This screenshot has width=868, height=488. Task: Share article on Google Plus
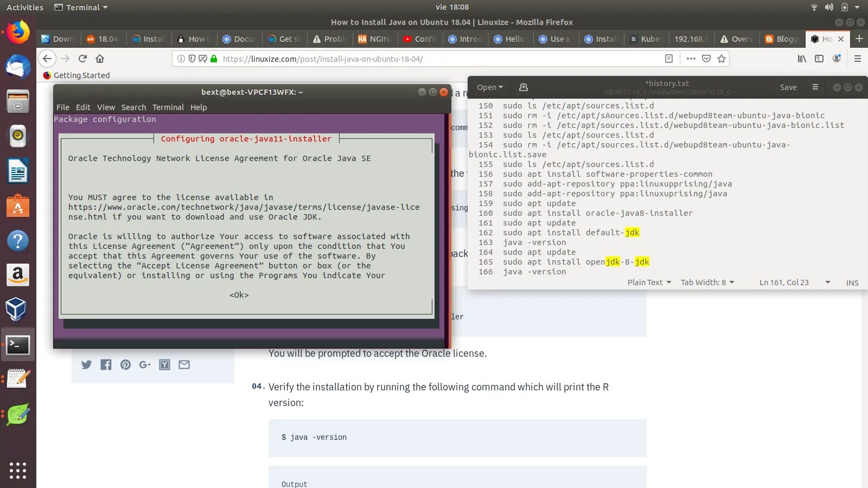[145, 365]
